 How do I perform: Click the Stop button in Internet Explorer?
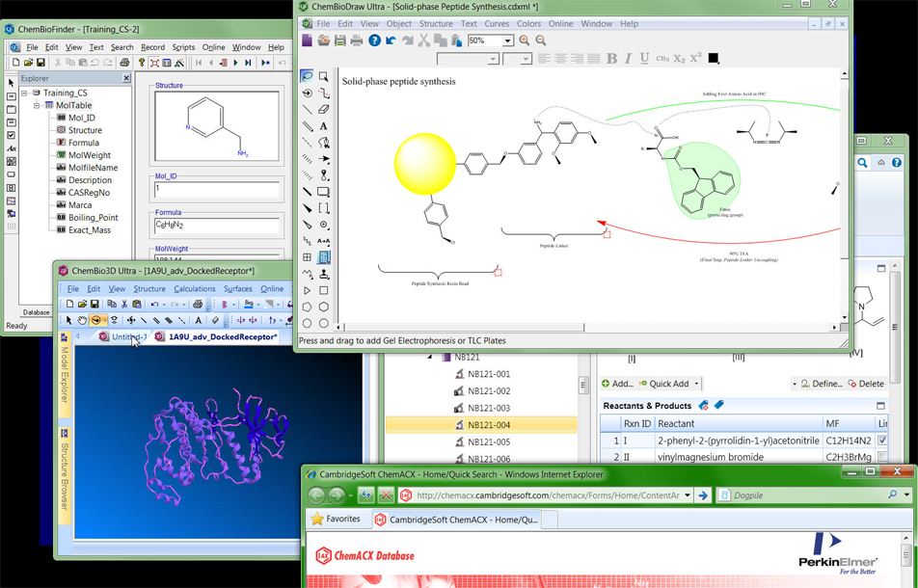pyautogui.click(x=386, y=495)
